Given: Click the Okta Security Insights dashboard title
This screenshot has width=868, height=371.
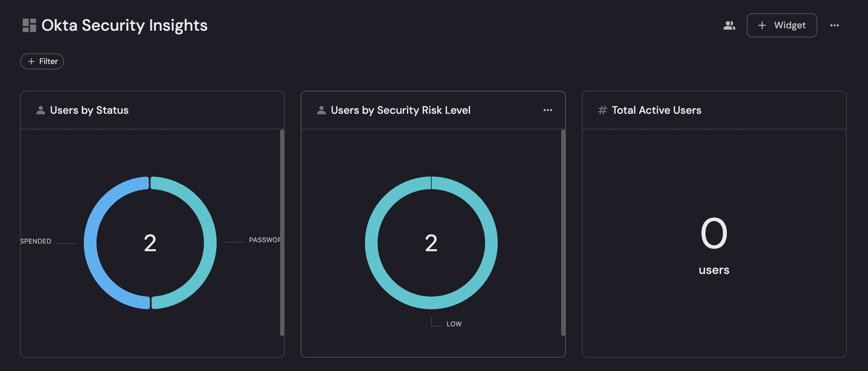Looking at the screenshot, I should [124, 25].
